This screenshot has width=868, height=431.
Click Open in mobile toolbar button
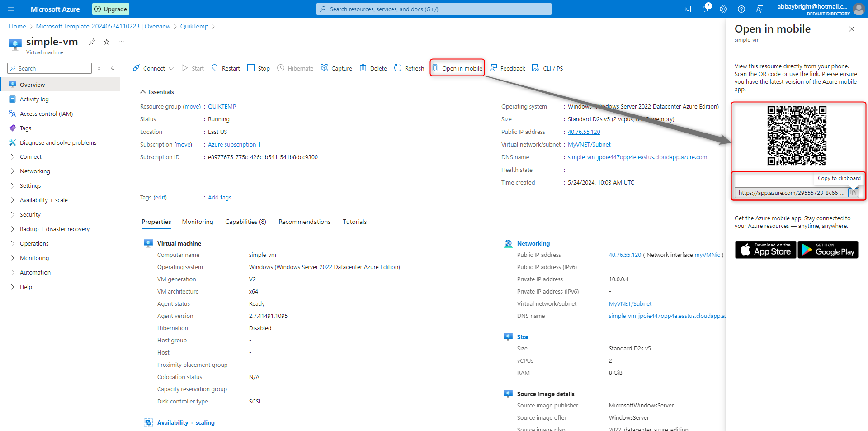pos(457,68)
